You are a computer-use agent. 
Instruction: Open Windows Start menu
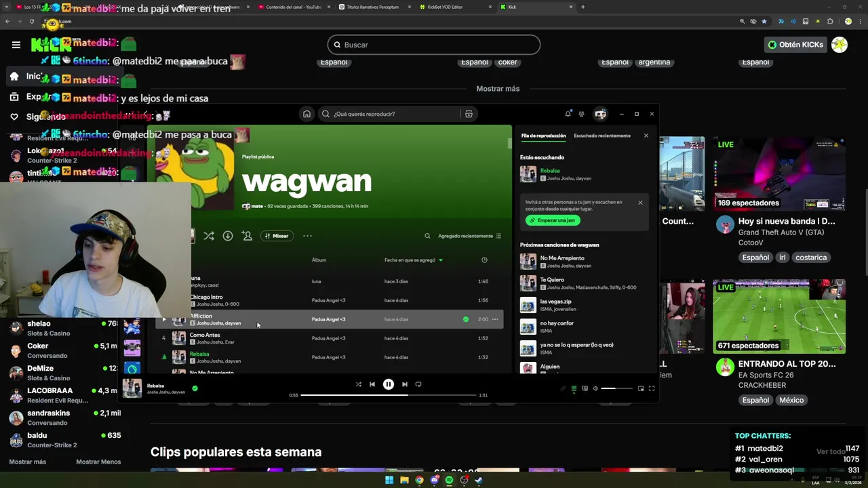point(389,480)
